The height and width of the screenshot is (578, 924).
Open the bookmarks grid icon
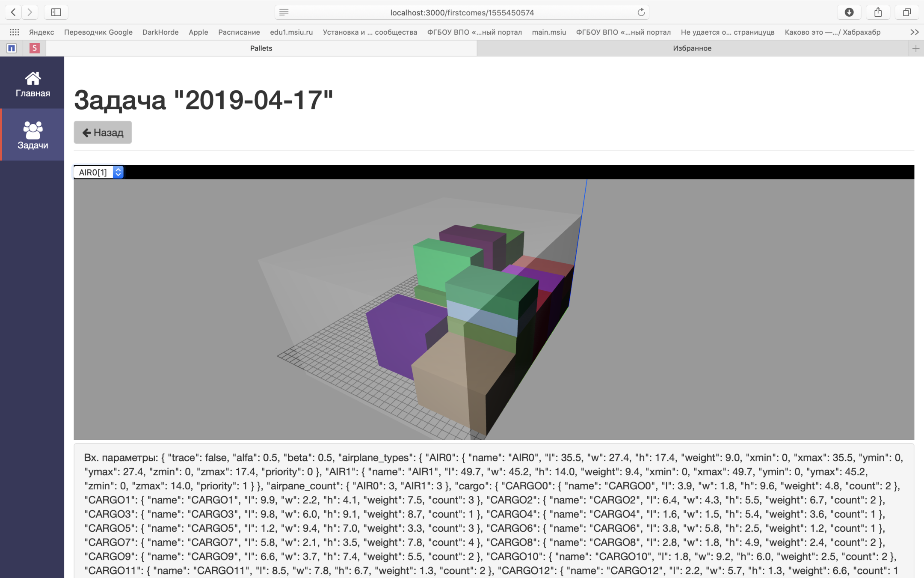(14, 32)
